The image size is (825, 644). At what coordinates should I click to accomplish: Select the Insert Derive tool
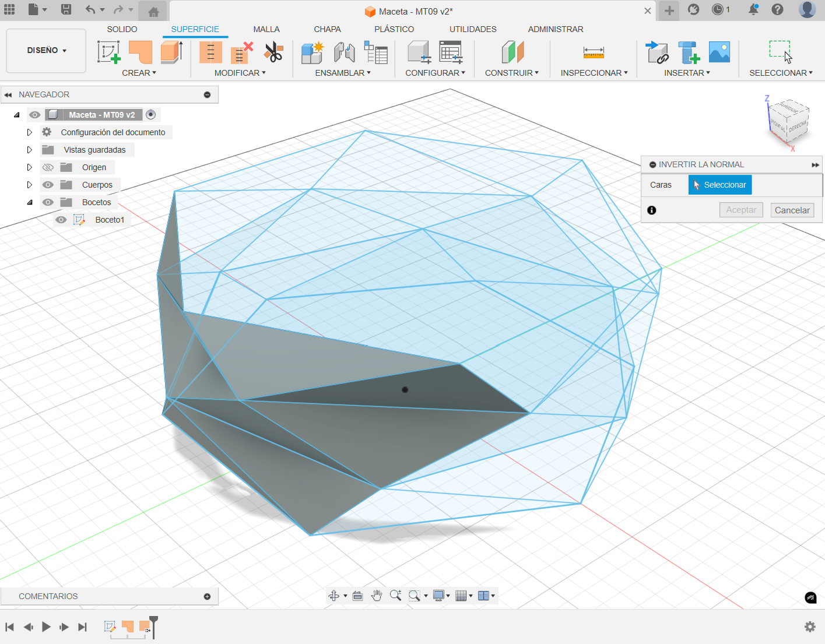pos(657,52)
